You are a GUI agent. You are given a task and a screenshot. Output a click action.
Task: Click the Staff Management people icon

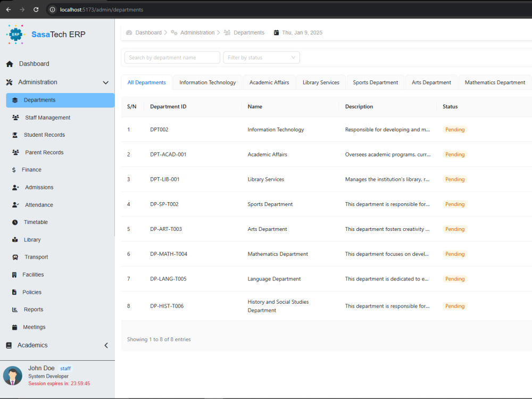15,118
